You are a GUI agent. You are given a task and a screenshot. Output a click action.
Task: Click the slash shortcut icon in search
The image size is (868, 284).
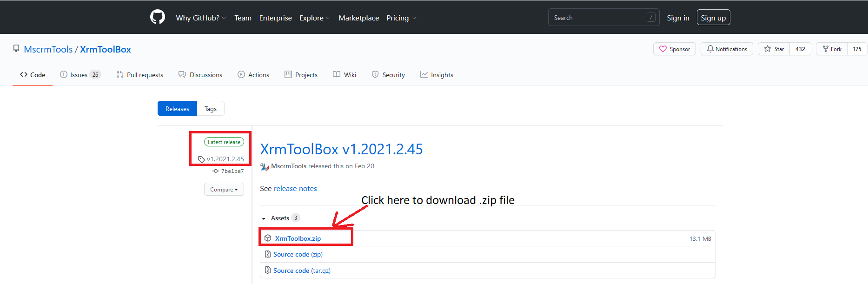tap(651, 17)
